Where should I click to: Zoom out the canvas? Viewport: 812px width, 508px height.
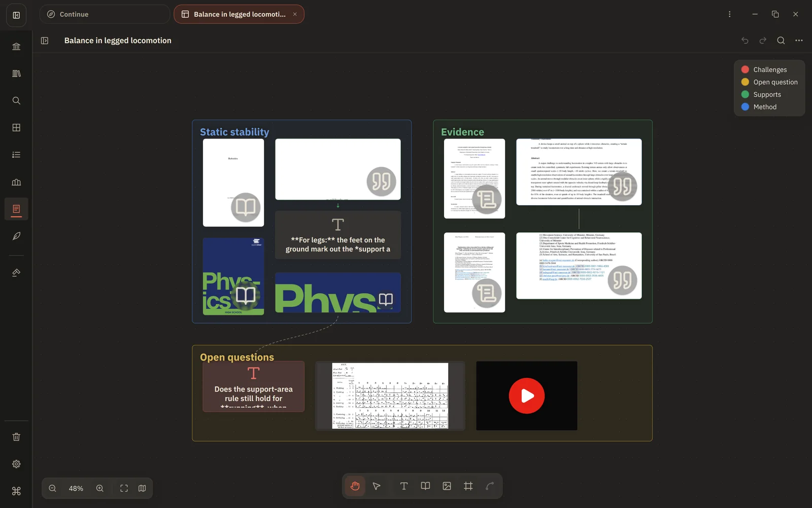click(52, 488)
